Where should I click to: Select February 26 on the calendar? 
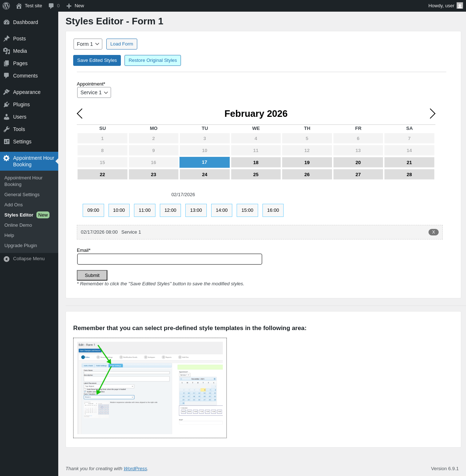click(307, 175)
